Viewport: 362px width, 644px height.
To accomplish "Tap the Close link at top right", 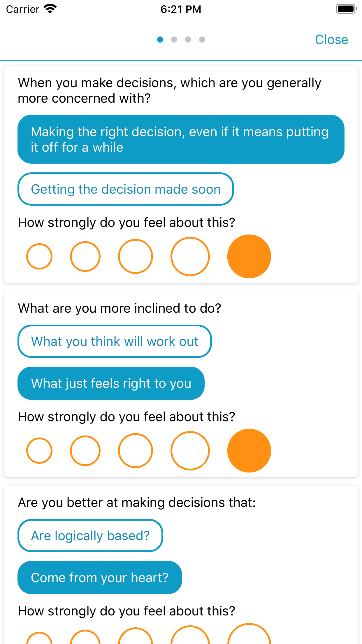I will (331, 40).
